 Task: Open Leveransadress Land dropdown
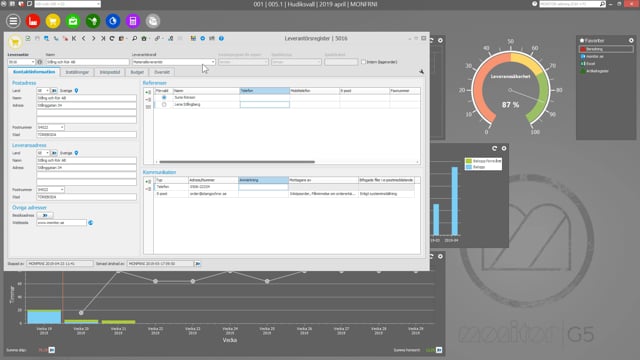pos(47,153)
